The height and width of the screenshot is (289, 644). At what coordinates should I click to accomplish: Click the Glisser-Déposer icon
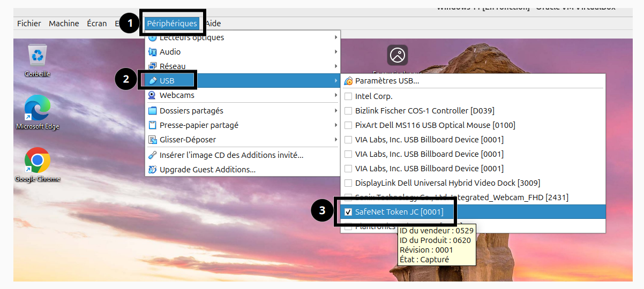tap(152, 140)
